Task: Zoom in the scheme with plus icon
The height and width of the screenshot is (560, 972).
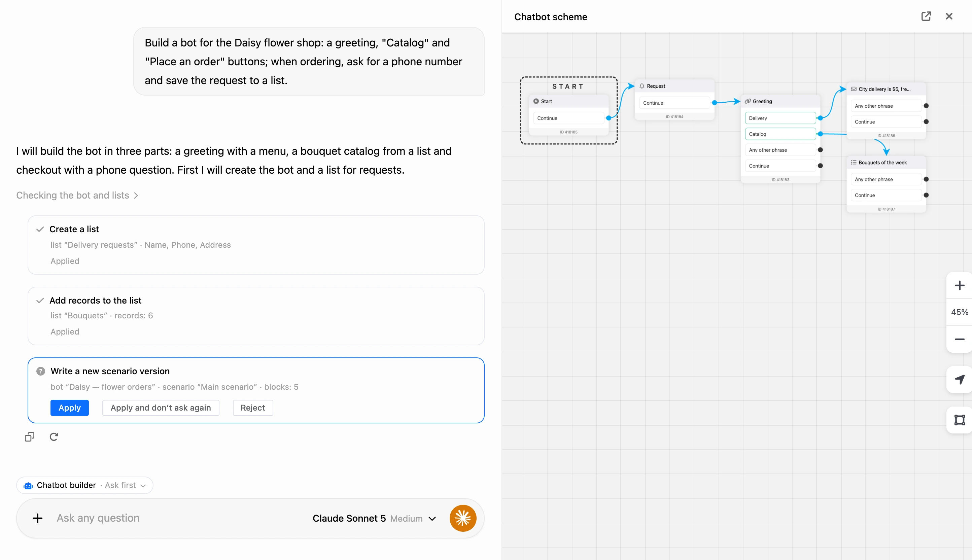Action: pyautogui.click(x=959, y=285)
